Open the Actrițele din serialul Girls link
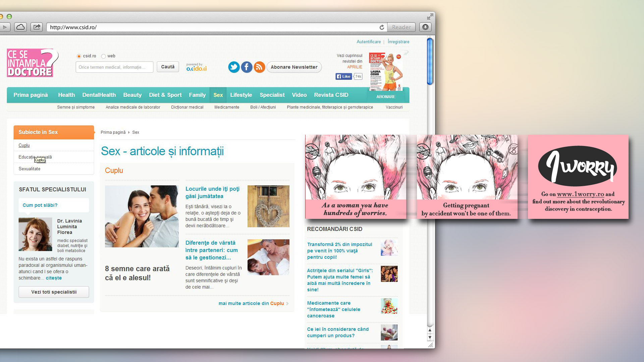The height and width of the screenshot is (362, 644). point(340,280)
